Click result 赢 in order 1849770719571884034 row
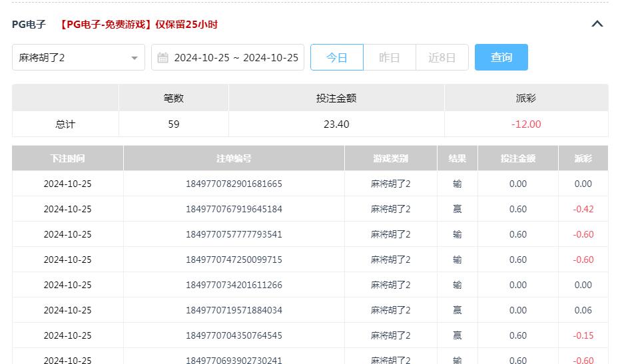This screenshot has height=364, width=622. [458, 310]
